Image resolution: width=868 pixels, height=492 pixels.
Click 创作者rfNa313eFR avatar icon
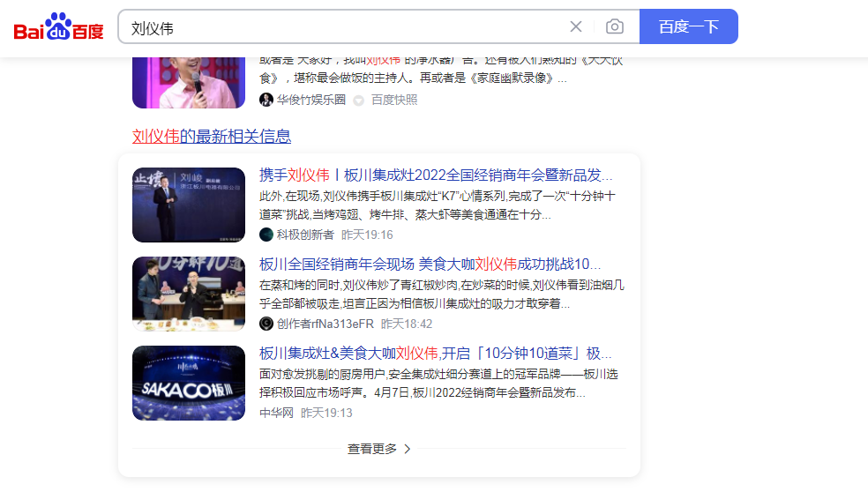pos(266,324)
